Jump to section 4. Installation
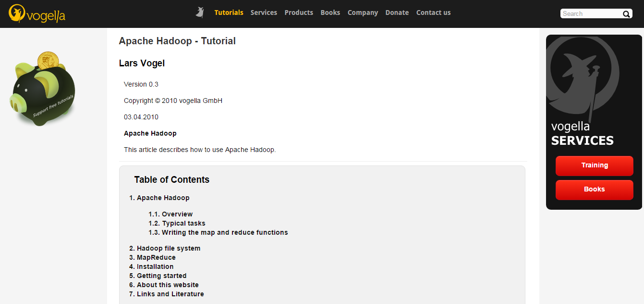 pyautogui.click(x=151, y=266)
